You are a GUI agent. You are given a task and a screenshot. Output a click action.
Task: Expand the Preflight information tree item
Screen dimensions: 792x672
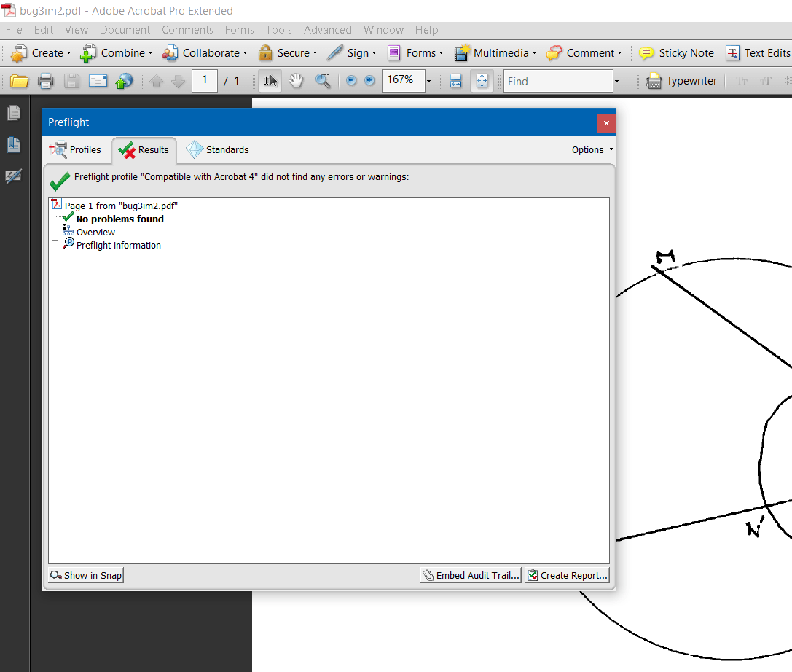click(55, 243)
